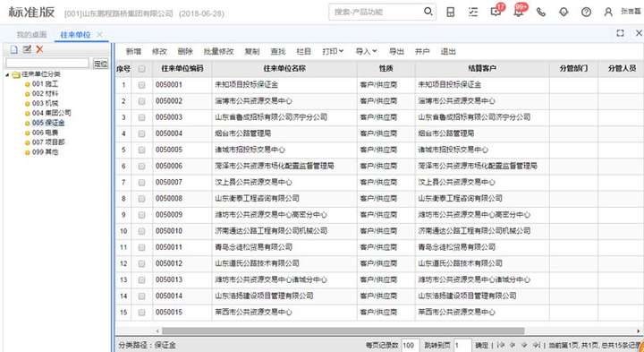Toggle fullscreen with the expand icon

point(620,33)
